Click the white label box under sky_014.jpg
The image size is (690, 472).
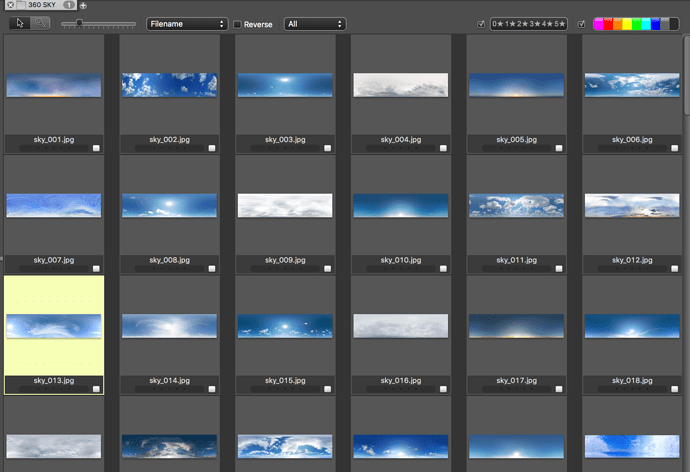coord(212,389)
